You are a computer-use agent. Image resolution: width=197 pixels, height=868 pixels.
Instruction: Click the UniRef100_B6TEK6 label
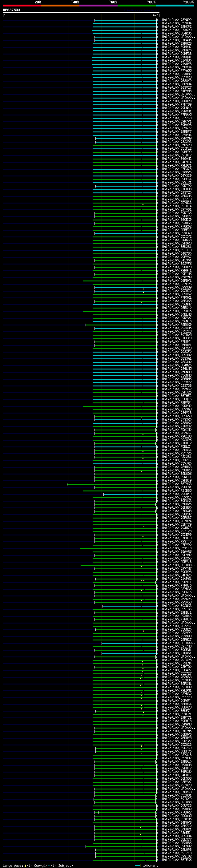176,860
